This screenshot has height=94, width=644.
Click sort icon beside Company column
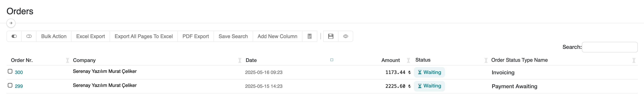240,60
